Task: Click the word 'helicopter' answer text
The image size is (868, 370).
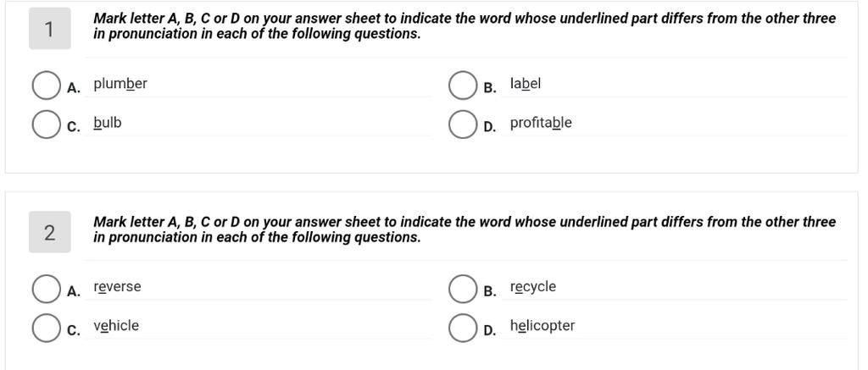Action: (542, 326)
